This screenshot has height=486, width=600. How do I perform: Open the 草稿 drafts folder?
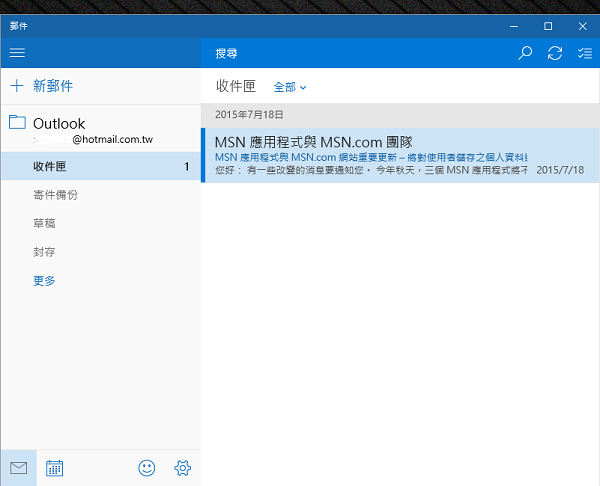(x=44, y=223)
